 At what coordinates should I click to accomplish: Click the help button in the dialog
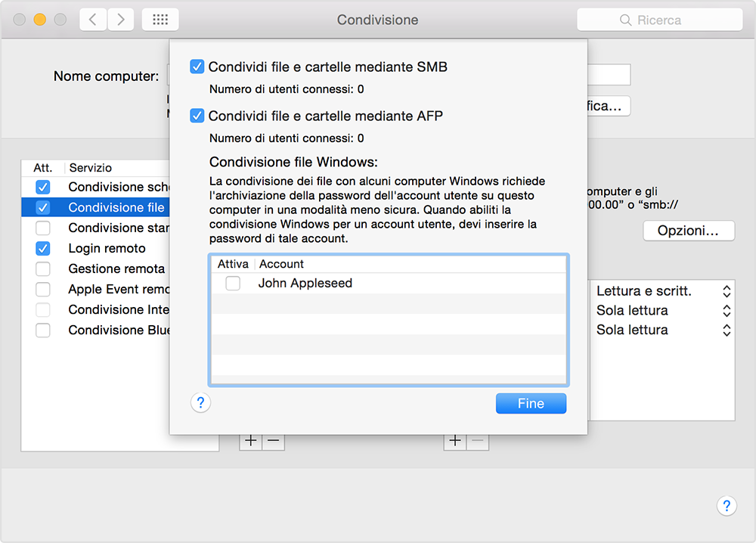(x=200, y=403)
